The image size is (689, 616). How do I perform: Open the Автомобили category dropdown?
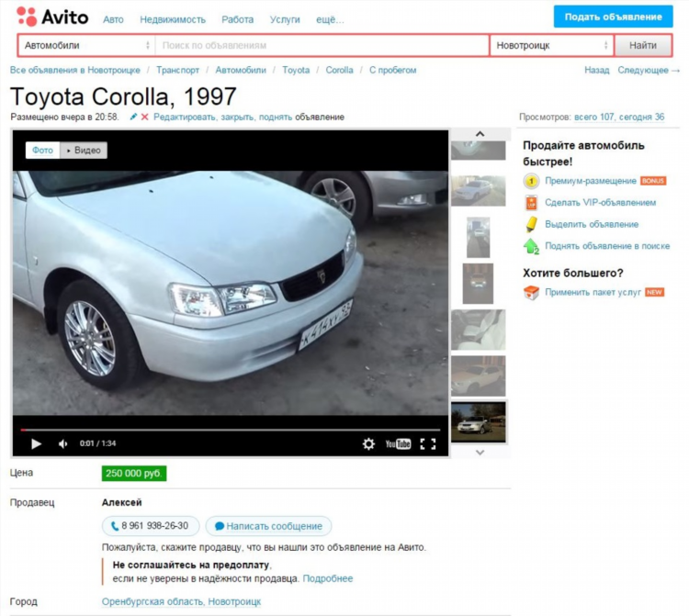tap(86, 45)
